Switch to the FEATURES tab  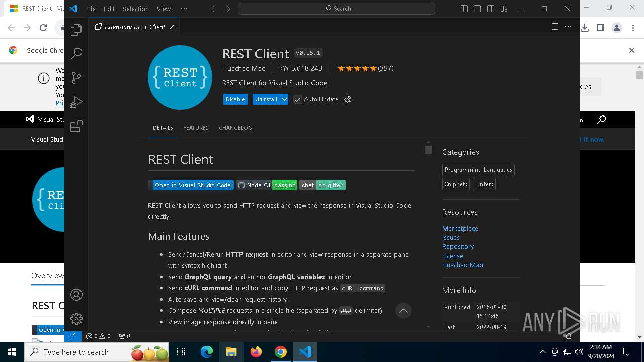click(196, 128)
